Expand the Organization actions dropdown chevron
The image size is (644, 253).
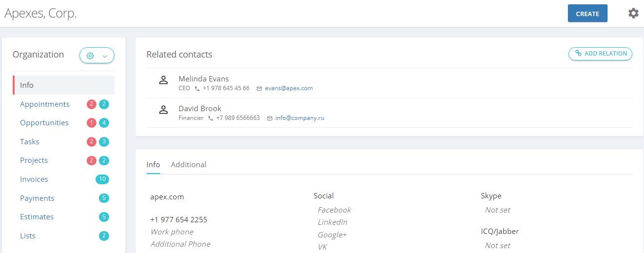[x=105, y=56]
